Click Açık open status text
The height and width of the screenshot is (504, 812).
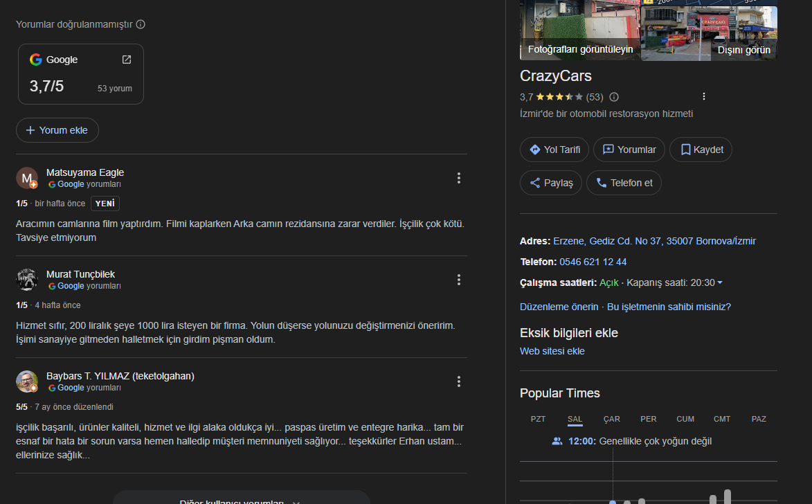pyautogui.click(x=608, y=283)
